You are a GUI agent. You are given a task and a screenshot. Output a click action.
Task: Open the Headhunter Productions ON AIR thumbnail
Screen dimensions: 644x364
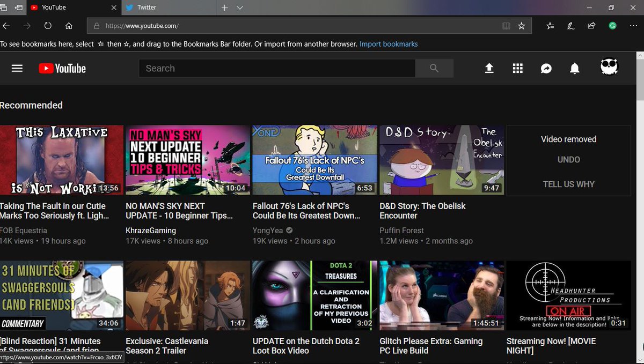(569, 295)
